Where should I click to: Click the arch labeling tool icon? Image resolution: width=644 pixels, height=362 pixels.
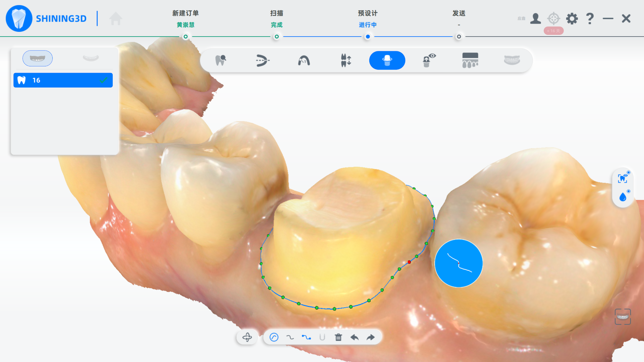[304, 61]
